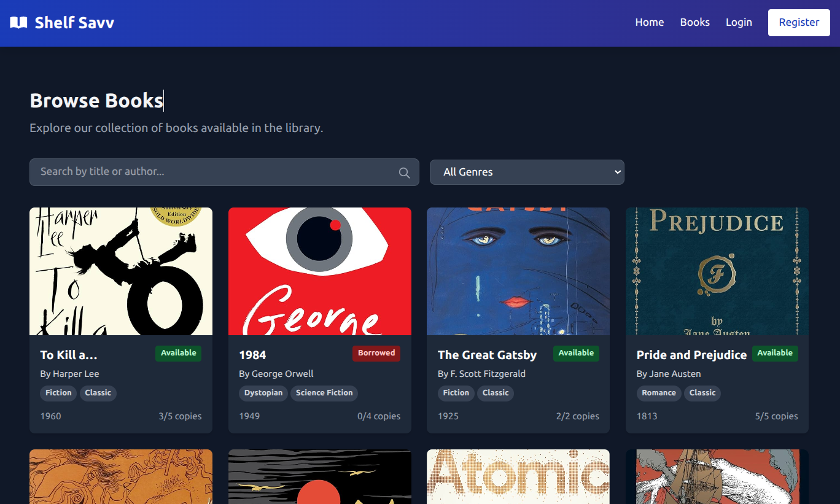Open the To Kill a Mockingbird cover image
Viewport: 840px width, 504px height.
(121, 271)
